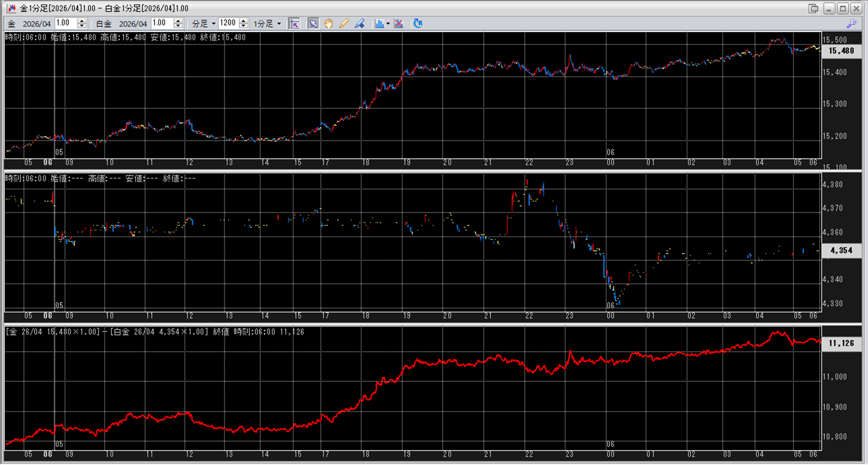The image size is (868, 465).
Task: Select the pencil drawing tool
Action: coord(343,24)
